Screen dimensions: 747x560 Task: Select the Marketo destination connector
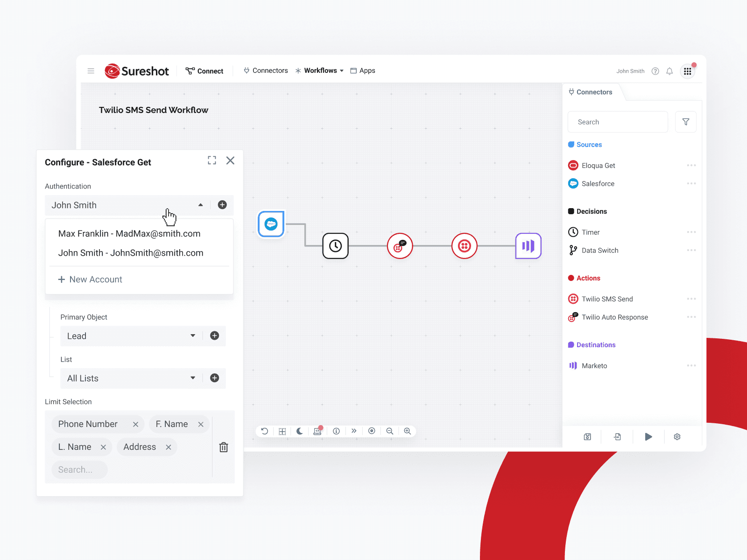[x=593, y=365]
